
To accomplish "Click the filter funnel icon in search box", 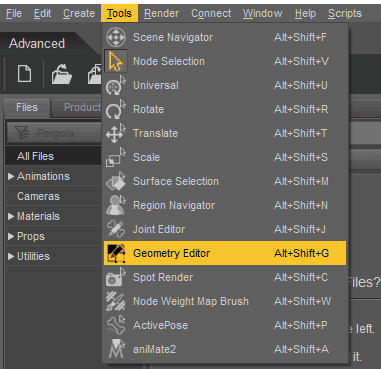I will click(x=22, y=133).
